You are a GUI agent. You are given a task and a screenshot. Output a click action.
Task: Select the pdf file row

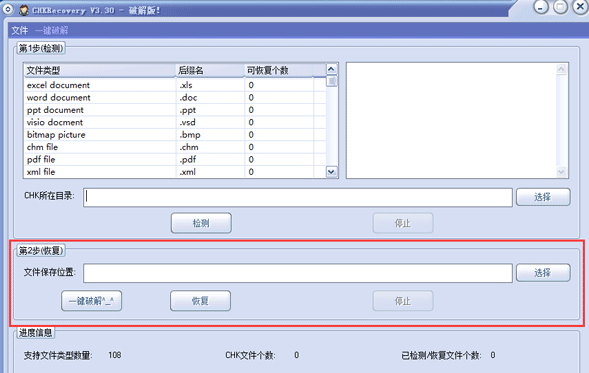(x=175, y=160)
